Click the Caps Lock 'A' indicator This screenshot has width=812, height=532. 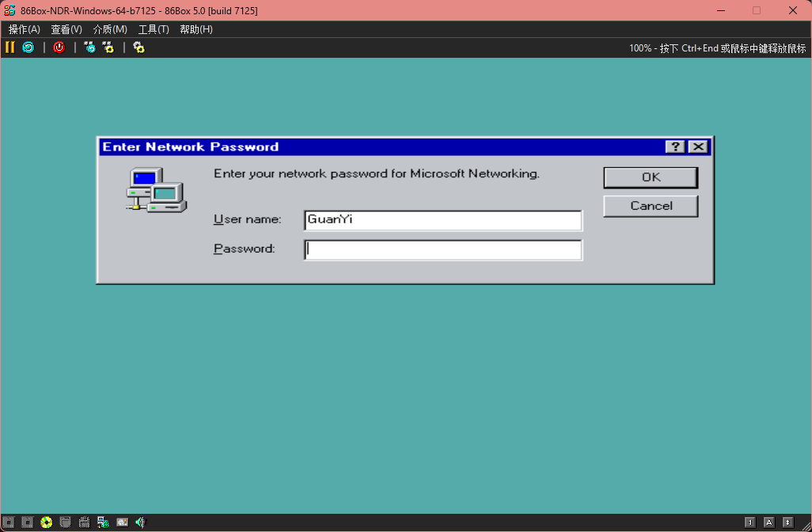pyautogui.click(x=769, y=522)
